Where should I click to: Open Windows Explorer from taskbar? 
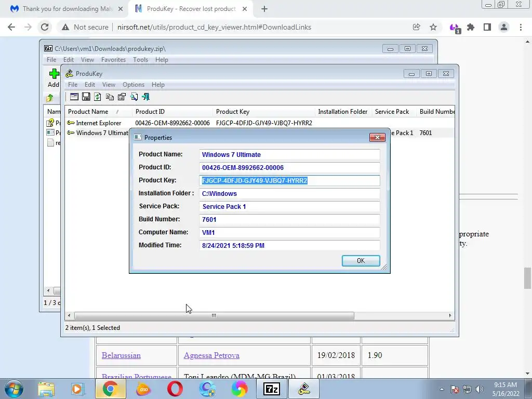(46, 389)
